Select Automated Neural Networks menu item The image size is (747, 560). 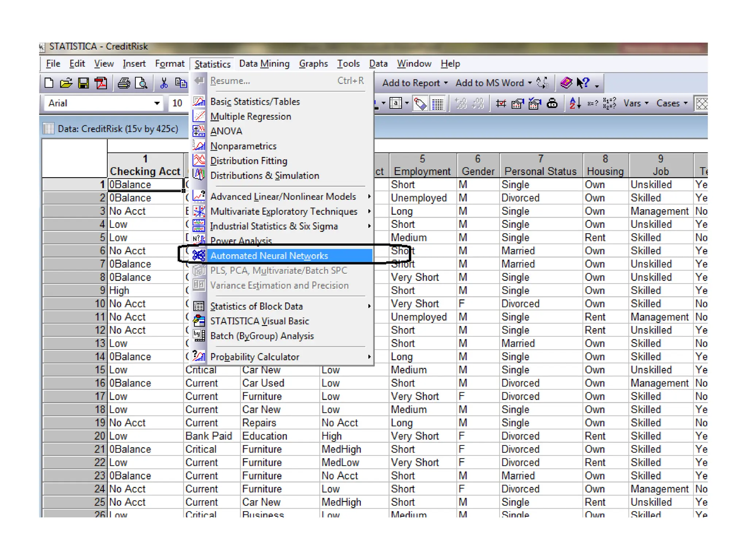pos(269,256)
